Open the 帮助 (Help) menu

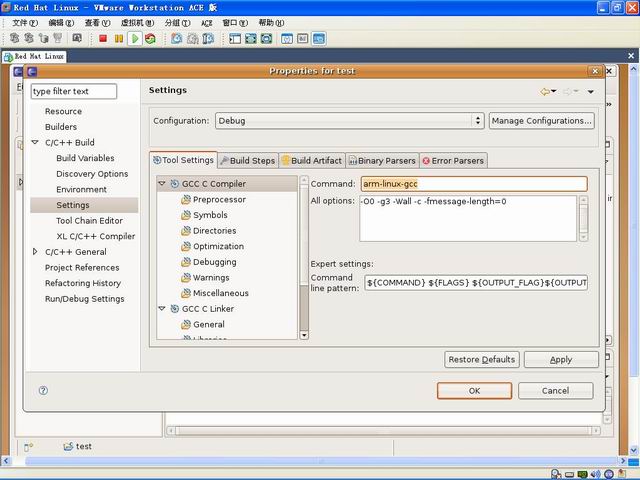click(x=271, y=23)
